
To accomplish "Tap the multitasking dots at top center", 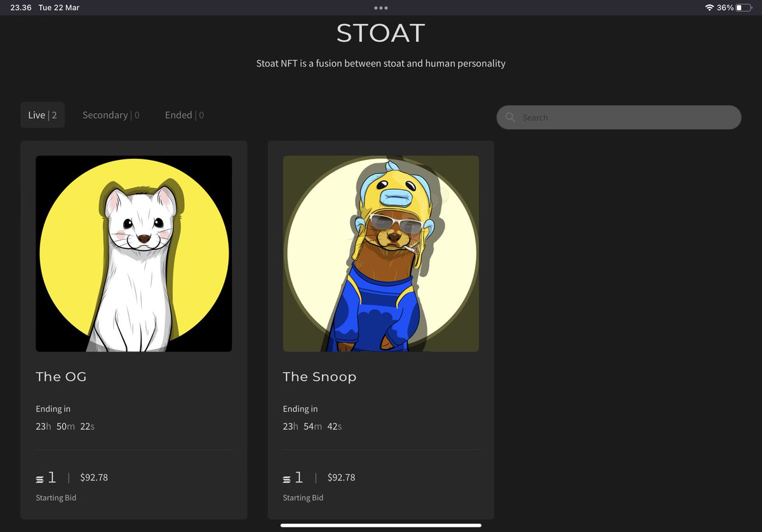I will [380, 8].
